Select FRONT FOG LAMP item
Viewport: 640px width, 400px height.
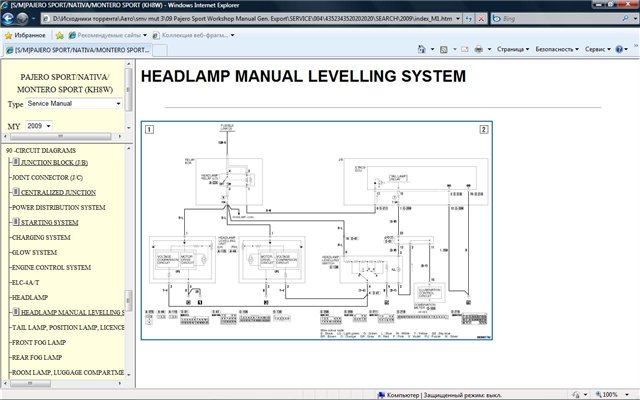39,343
